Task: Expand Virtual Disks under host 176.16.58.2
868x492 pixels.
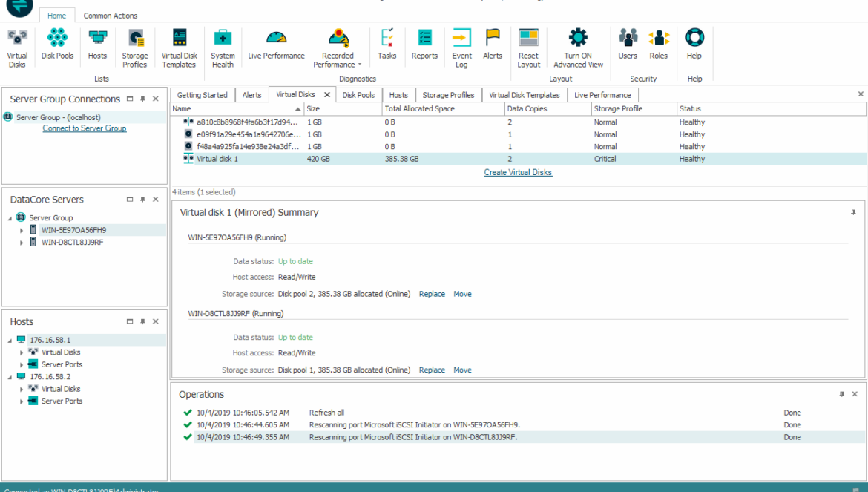Action: [22, 389]
